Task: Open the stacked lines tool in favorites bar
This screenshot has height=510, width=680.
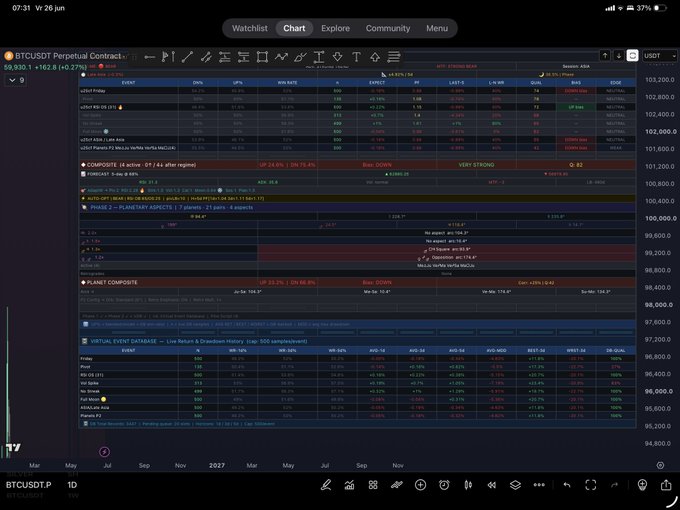Action: pyautogui.click(x=394, y=57)
